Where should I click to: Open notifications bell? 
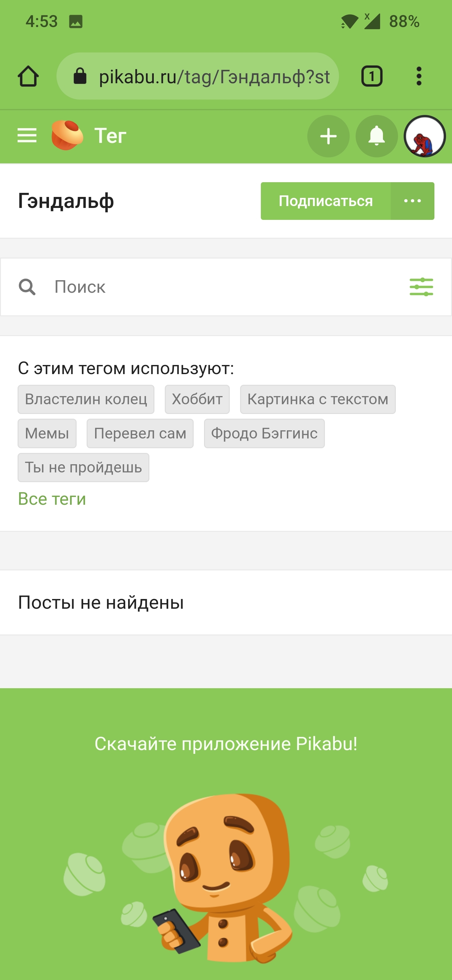click(x=376, y=136)
